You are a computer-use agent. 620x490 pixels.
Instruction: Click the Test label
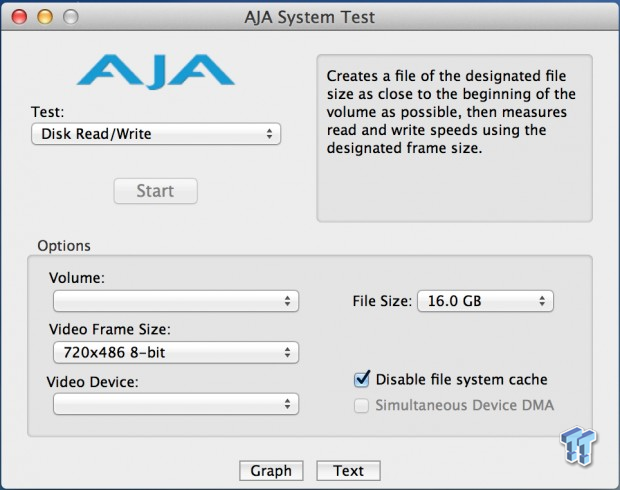click(x=47, y=112)
